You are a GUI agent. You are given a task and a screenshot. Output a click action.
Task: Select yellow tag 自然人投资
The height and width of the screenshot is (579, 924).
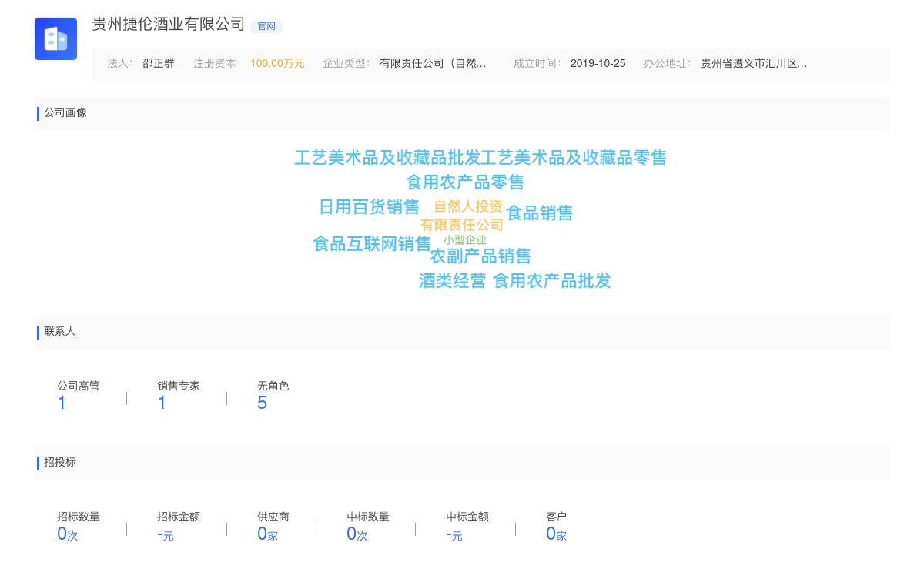point(468,206)
